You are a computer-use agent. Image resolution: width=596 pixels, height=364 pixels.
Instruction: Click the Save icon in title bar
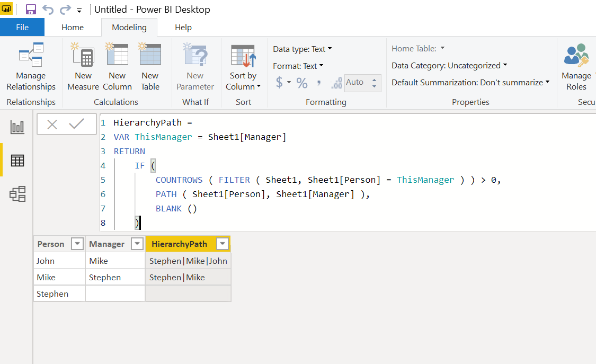click(31, 9)
